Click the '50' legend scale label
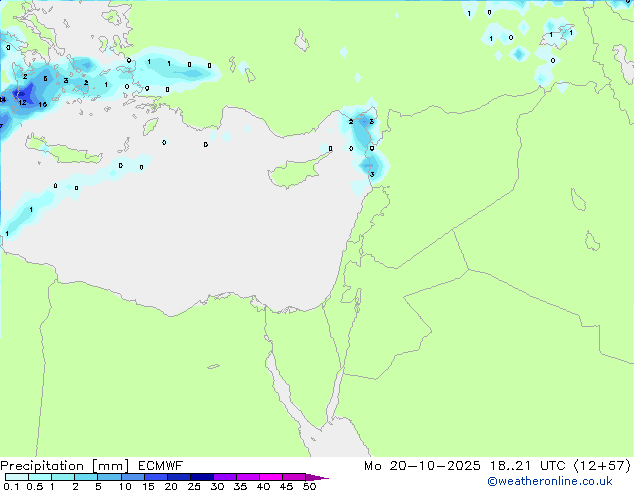 point(310,486)
